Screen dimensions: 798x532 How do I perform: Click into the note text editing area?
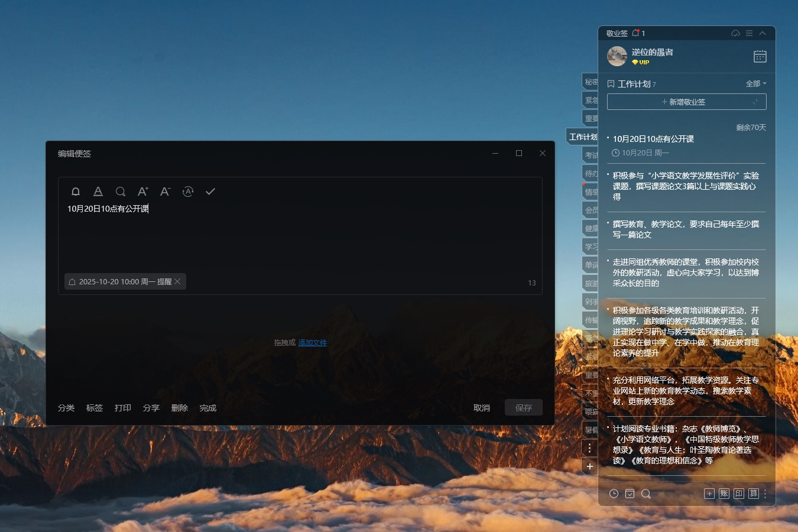click(300, 236)
